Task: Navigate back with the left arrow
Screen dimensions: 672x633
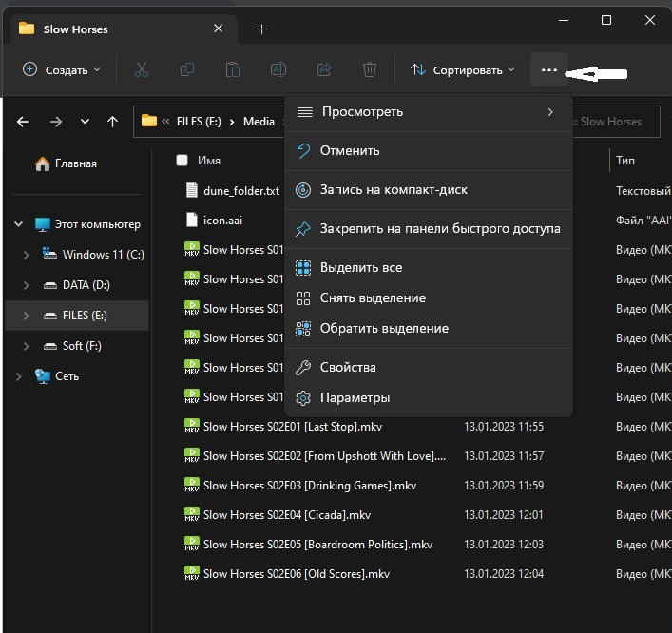Action: pyautogui.click(x=24, y=122)
